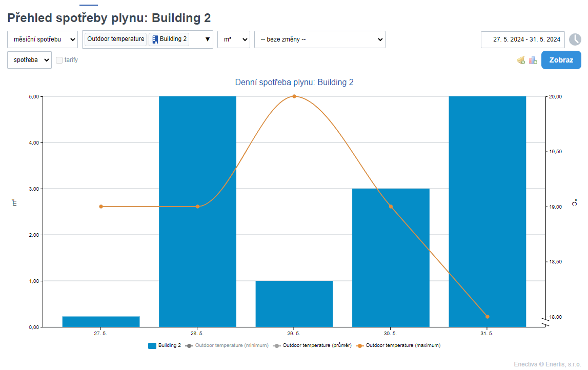The width and height of the screenshot is (588, 370).
Task: Open the měsíční spotřebu dropdown
Action: click(43, 39)
